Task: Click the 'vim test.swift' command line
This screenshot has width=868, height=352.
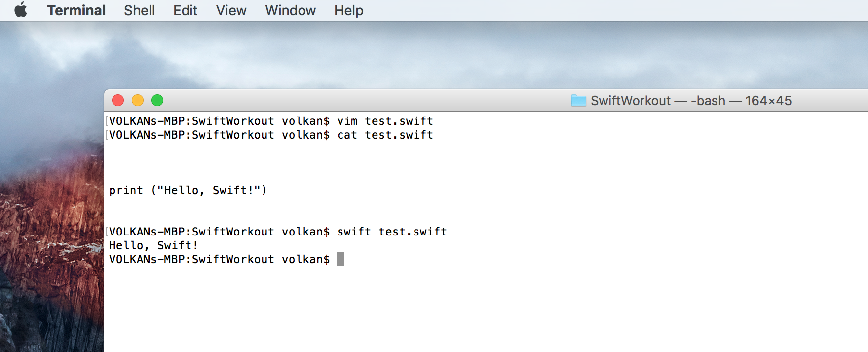Action: (385, 121)
